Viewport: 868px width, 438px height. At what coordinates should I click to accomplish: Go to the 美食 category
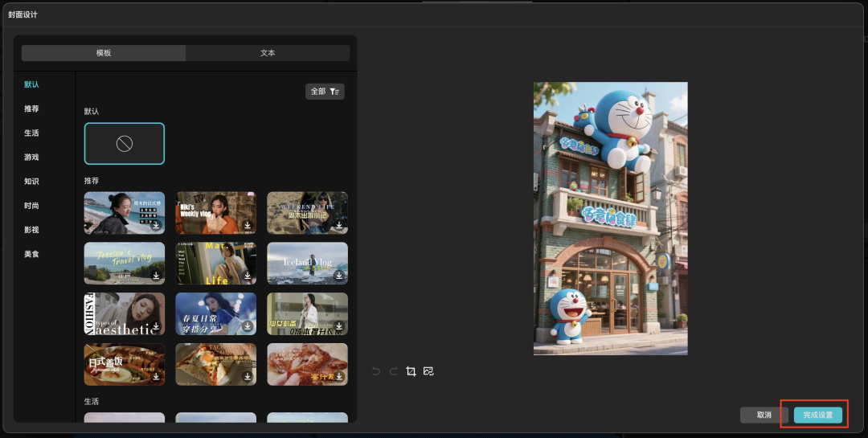[x=31, y=254]
